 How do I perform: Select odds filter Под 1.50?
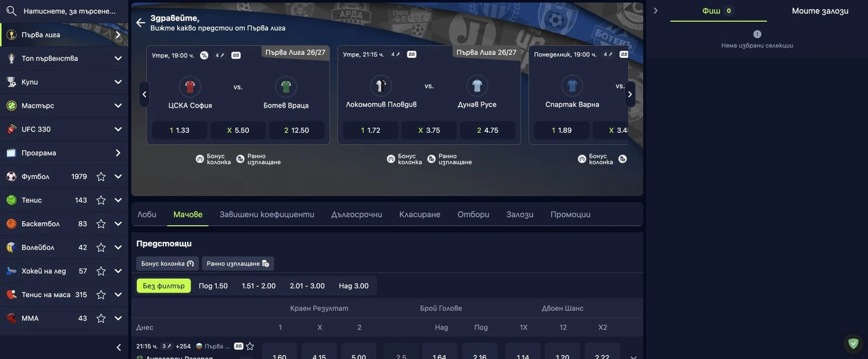pos(213,286)
